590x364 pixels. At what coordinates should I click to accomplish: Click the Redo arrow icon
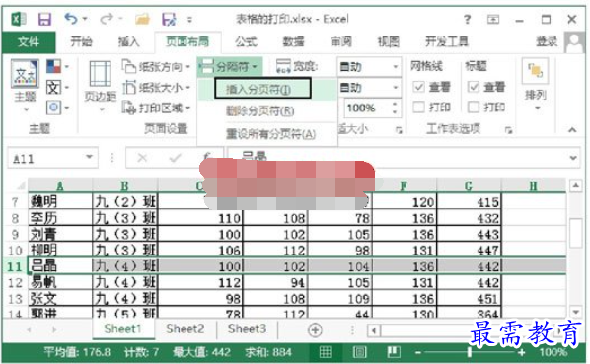tap(107, 18)
